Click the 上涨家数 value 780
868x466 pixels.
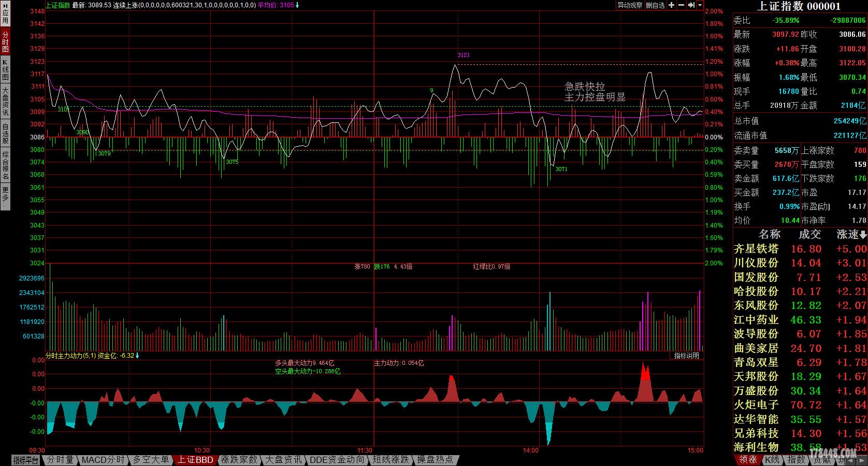pos(860,150)
